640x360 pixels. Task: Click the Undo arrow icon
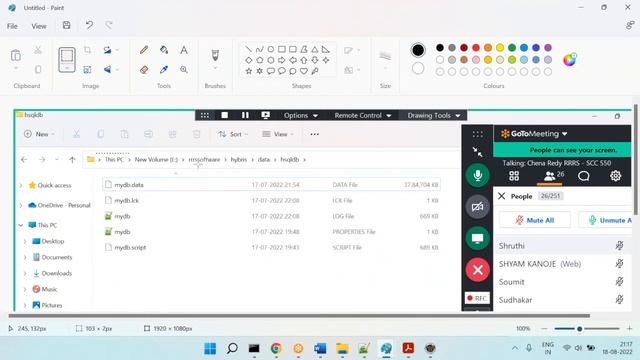pos(89,25)
